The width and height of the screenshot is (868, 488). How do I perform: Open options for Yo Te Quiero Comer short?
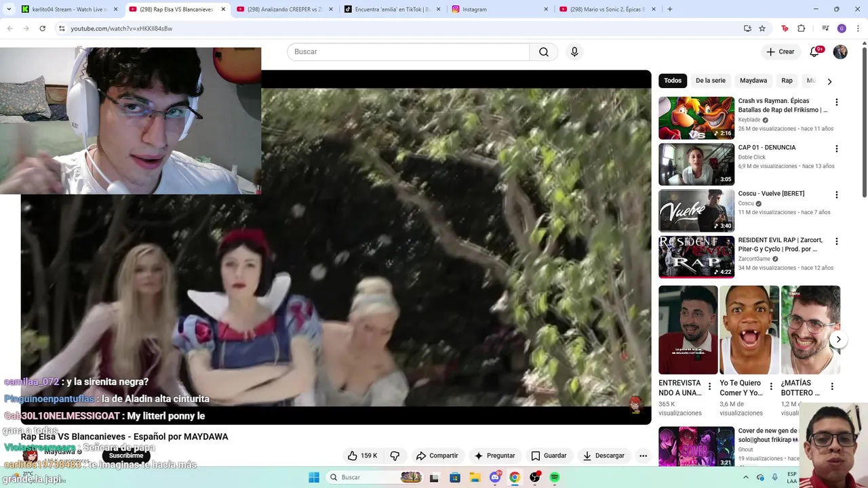(x=770, y=386)
